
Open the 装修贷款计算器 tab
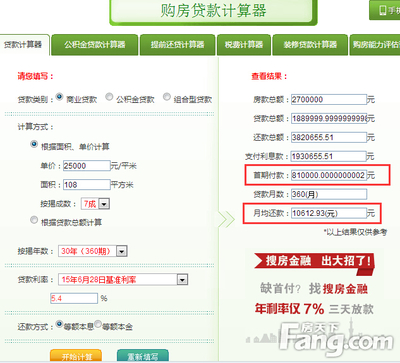pos(310,45)
